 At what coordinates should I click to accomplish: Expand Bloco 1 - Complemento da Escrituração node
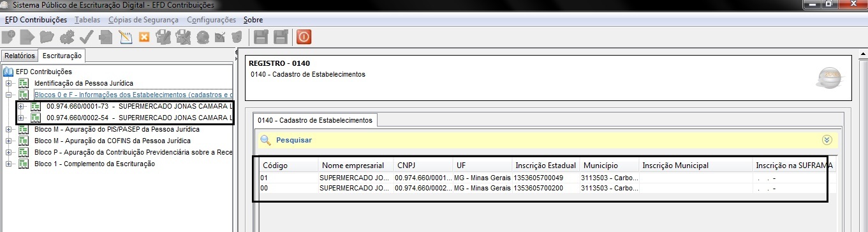(x=8, y=164)
